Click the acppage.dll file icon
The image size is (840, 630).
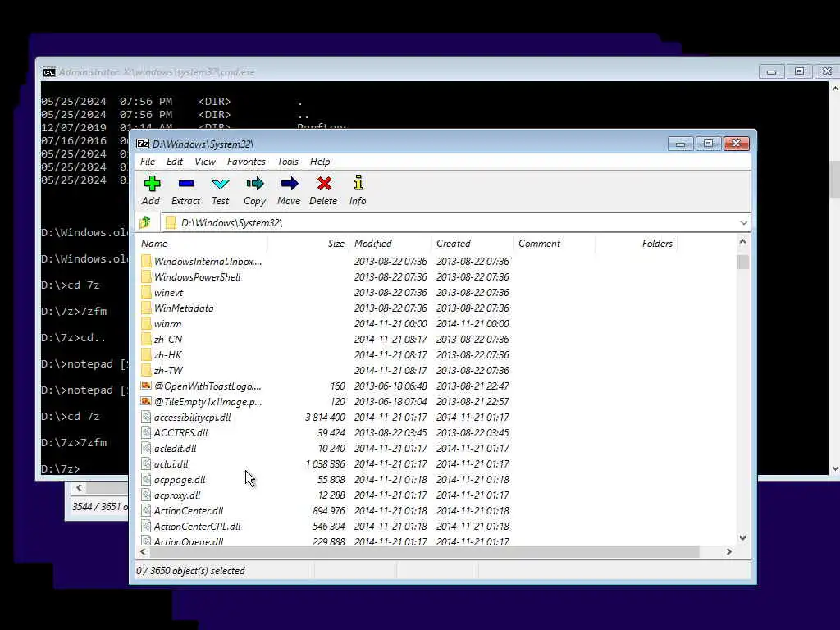pyautogui.click(x=146, y=479)
